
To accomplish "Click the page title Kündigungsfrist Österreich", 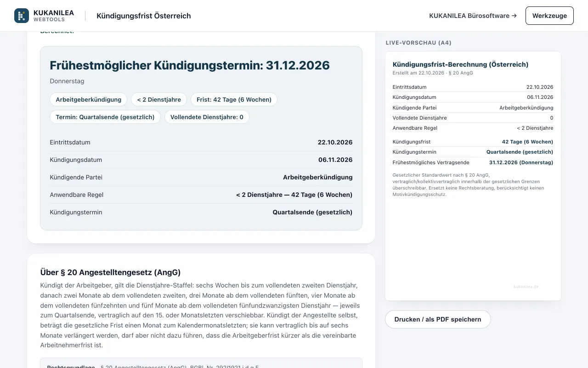I will (144, 16).
